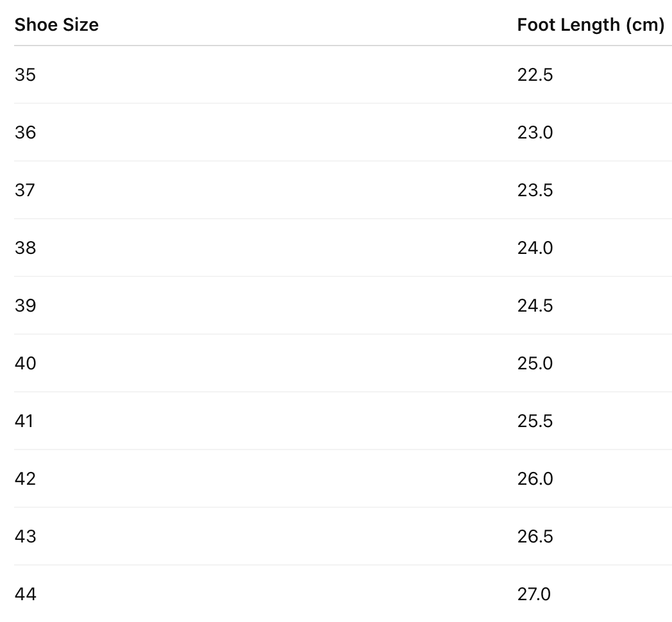Select the 22.5 foot length value
672x622 pixels.
[x=535, y=75]
